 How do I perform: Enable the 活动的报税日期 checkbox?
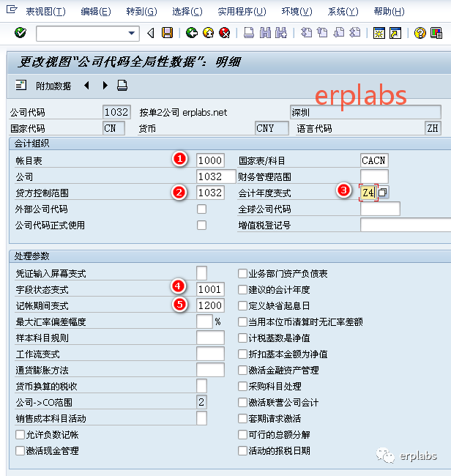tap(242, 450)
